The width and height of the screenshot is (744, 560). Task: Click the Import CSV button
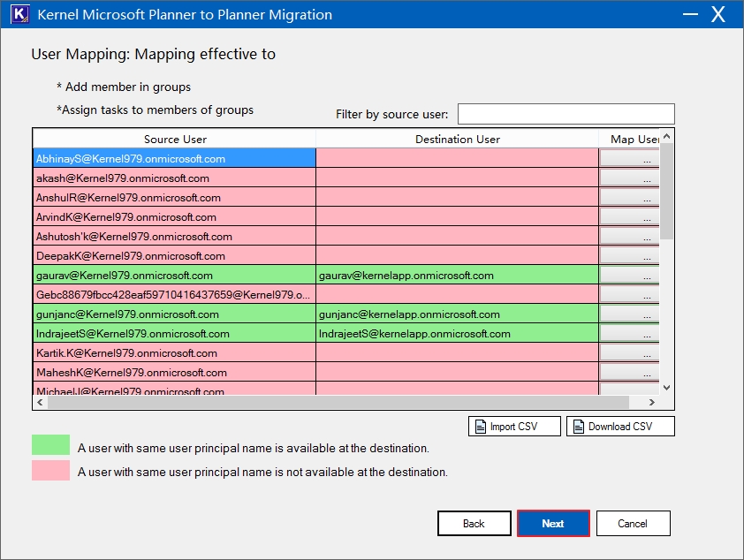click(x=514, y=427)
